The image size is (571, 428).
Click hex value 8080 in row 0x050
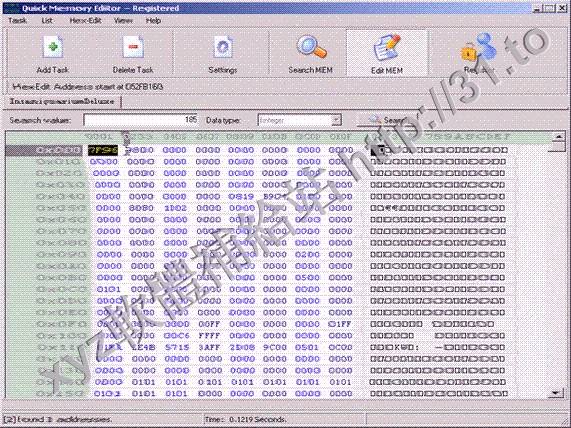pos(142,208)
